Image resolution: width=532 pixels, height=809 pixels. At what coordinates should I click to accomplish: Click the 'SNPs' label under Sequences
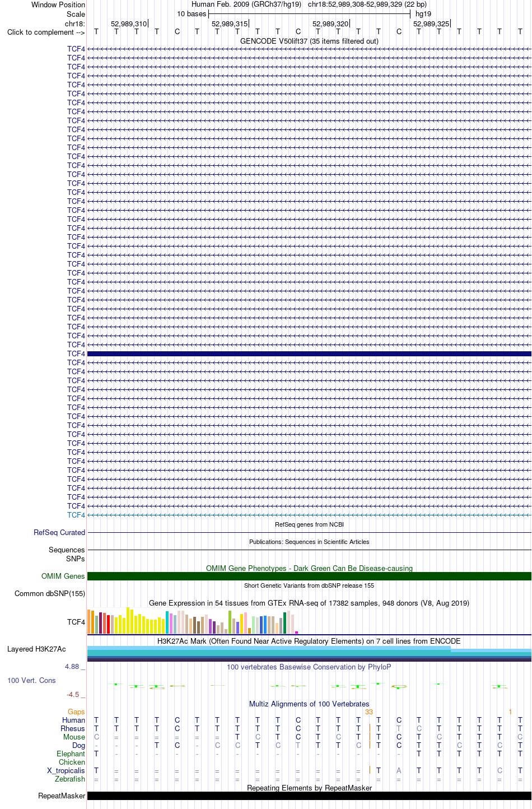[x=75, y=559]
